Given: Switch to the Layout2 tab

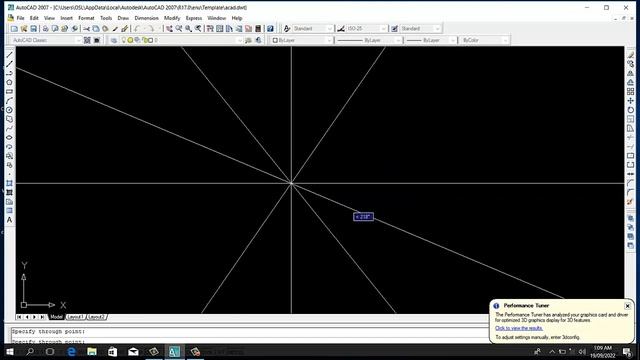Looking at the screenshot, I should [x=97, y=317].
